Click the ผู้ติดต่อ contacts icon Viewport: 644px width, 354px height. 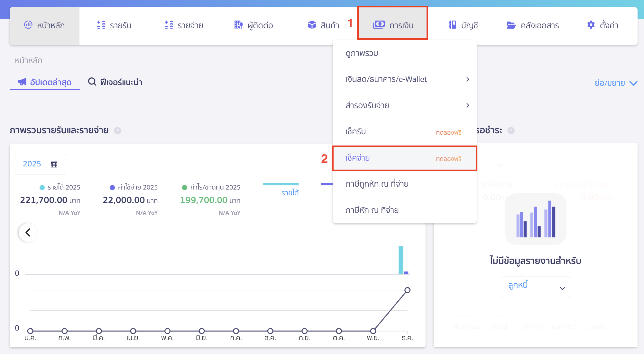tap(238, 25)
